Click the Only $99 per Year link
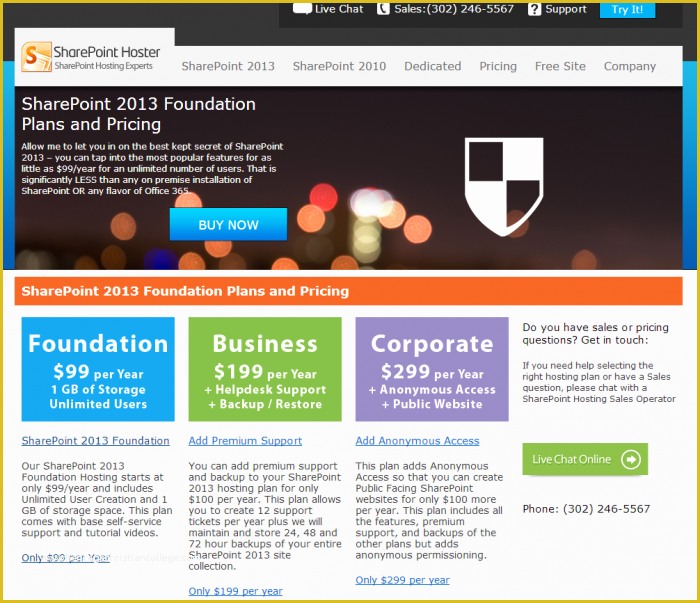The height and width of the screenshot is (603, 700). click(66, 557)
